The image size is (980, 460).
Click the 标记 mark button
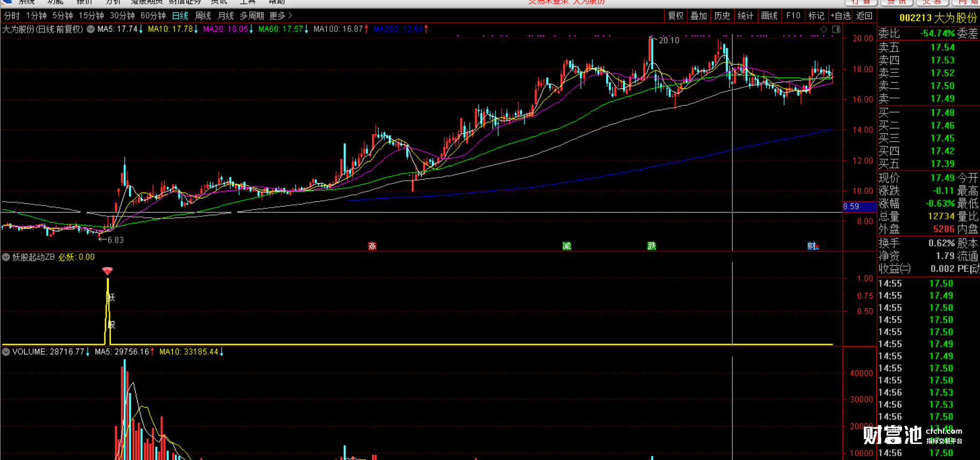pyautogui.click(x=816, y=16)
